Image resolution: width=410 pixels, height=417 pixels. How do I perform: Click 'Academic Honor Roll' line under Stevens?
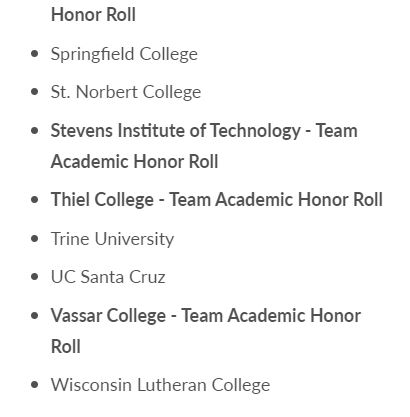coord(134,162)
